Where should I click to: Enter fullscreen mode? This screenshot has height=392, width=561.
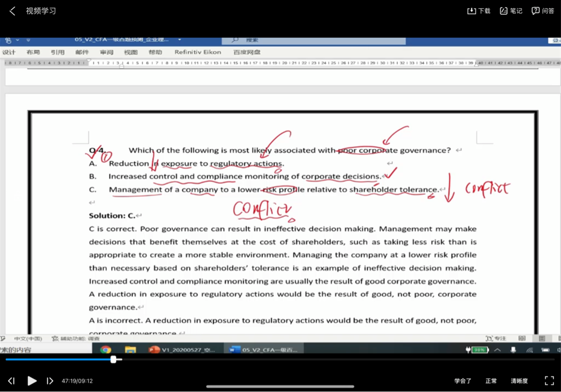[549, 381]
